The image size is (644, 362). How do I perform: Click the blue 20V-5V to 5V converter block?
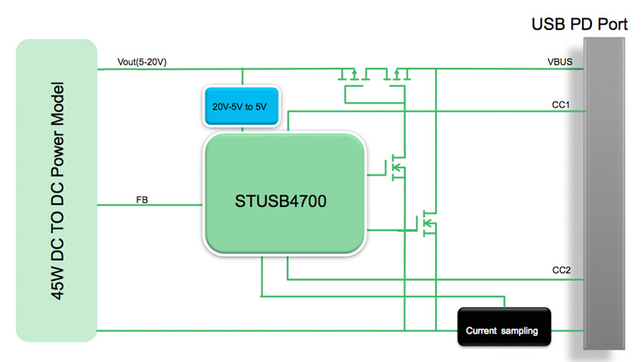pyautogui.click(x=241, y=106)
